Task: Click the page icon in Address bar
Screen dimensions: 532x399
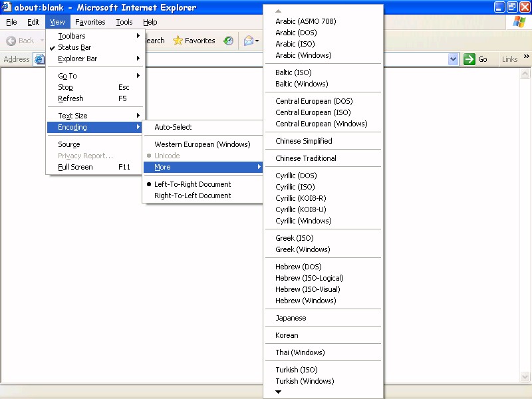Action: click(x=39, y=59)
